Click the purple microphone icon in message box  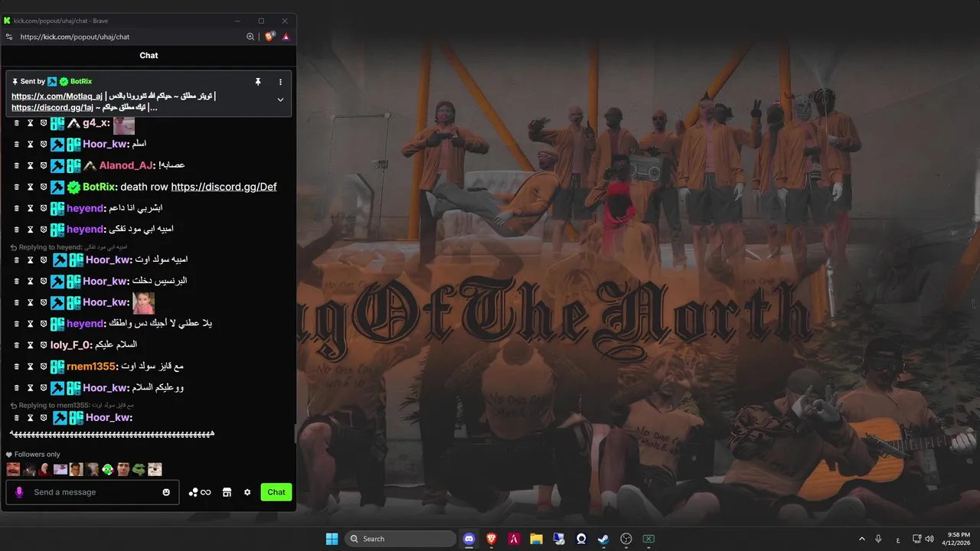click(19, 492)
